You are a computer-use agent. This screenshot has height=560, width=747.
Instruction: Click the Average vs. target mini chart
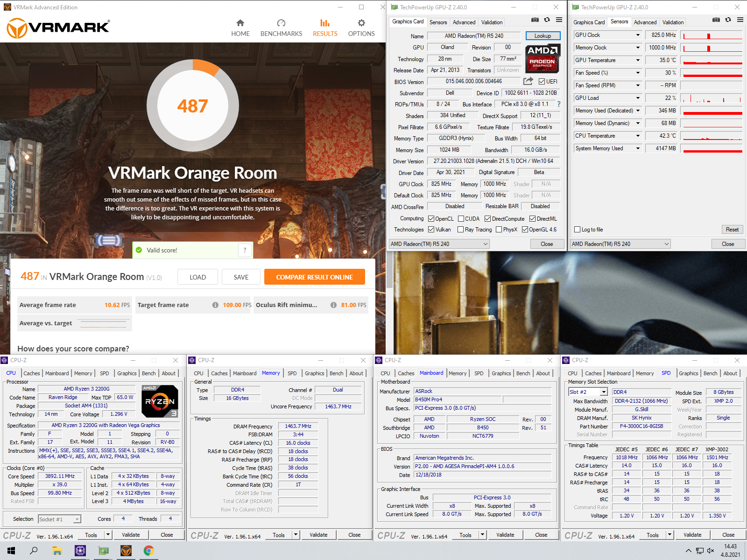tap(103, 323)
